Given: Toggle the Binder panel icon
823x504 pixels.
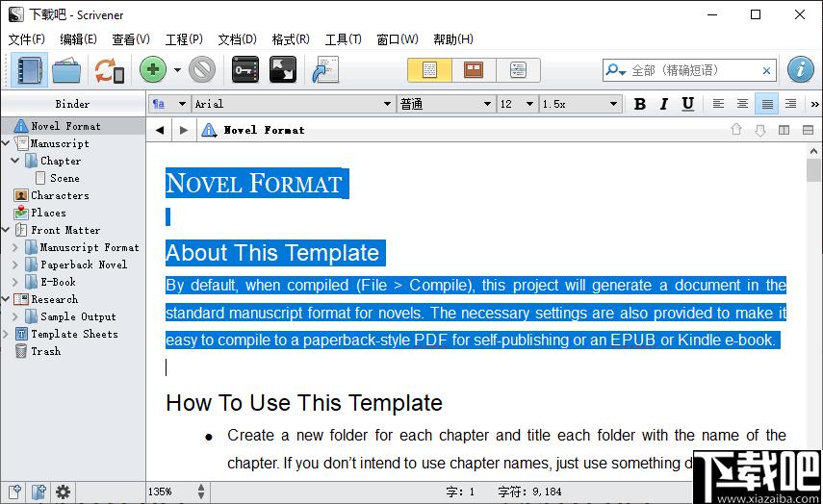Looking at the screenshot, I should tap(30, 70).
